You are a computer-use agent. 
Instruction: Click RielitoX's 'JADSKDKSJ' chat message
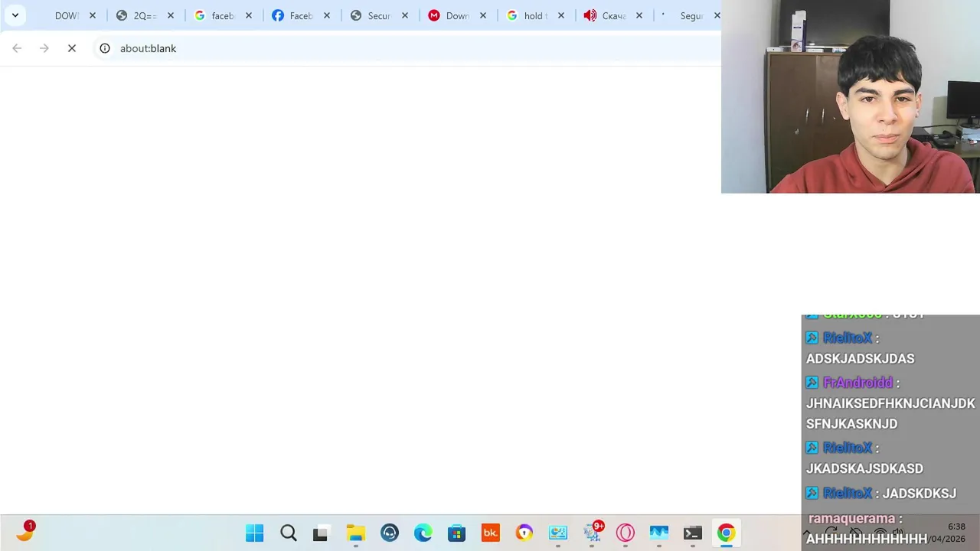click(919, 494)
